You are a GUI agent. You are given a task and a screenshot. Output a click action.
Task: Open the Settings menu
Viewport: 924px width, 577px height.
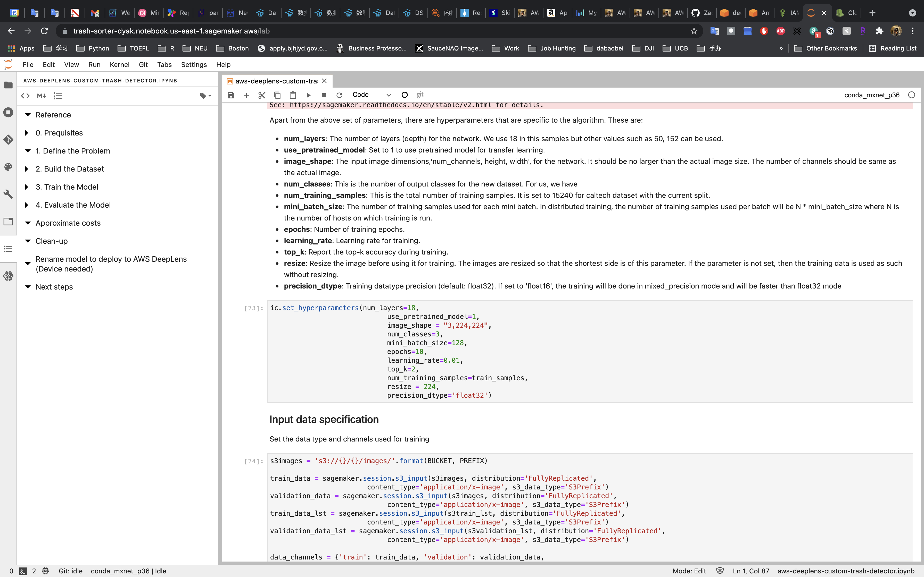(194, 64)
